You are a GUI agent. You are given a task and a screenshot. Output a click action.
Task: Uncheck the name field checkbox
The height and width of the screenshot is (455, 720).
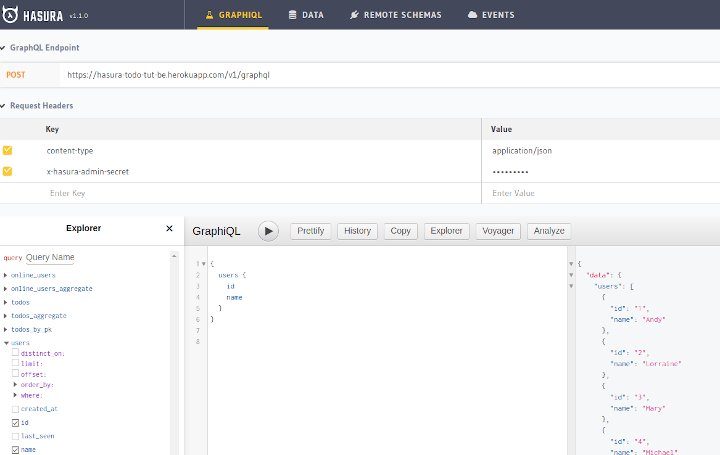15,450
